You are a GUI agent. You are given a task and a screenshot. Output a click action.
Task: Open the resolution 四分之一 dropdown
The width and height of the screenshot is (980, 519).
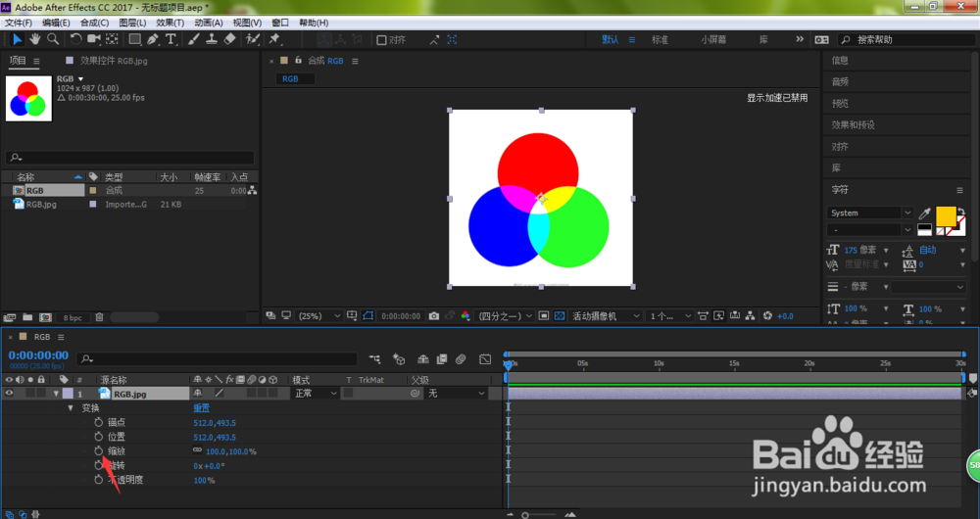(505, 316)
